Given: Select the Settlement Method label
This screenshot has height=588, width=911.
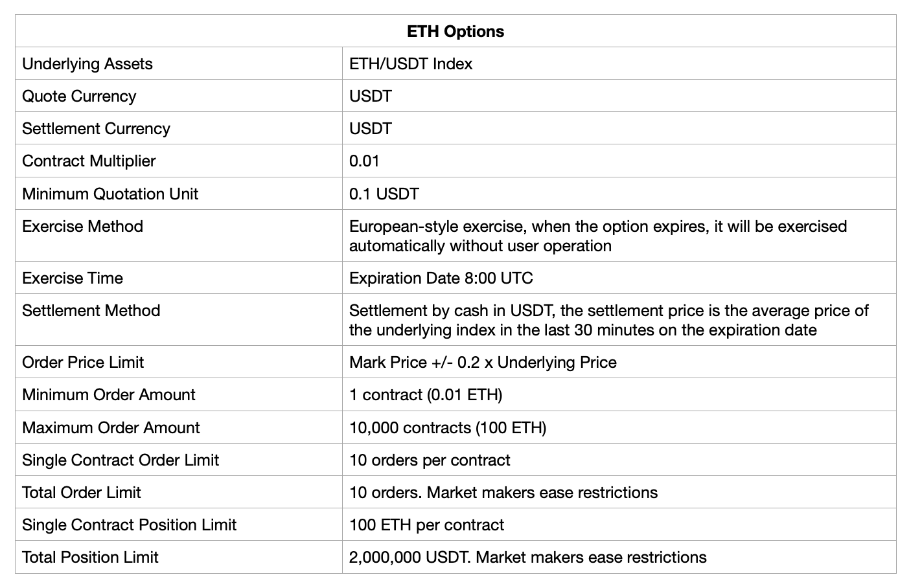Looking at the screenshot, I should 91,310.
